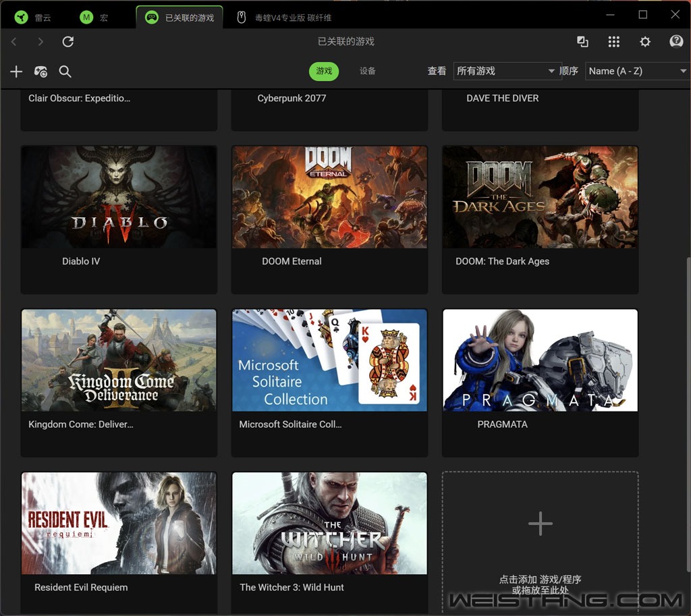Select the 游戏 filter pill
The height and width of the screenshot is (616, 691).
[x=324, y=71]
